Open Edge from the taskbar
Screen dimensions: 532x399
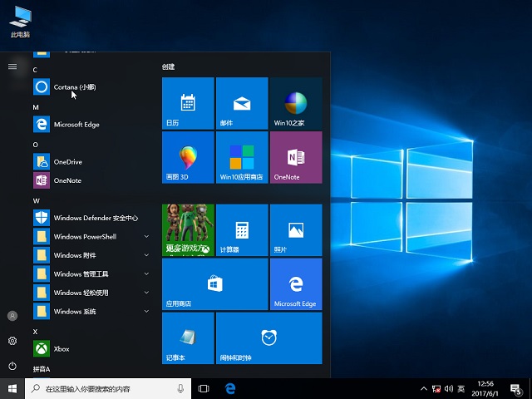click(x=230, y=388)
